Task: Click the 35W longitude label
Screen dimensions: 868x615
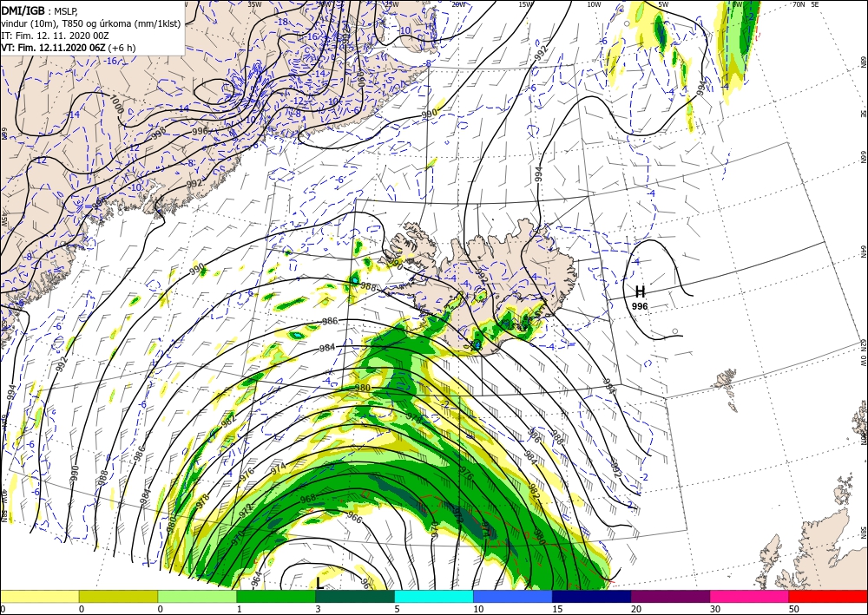Action: (x=254, y=3)
